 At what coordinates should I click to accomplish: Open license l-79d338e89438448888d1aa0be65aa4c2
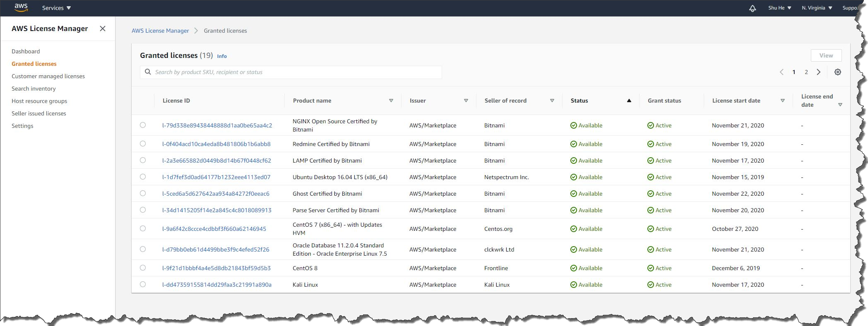217,125
